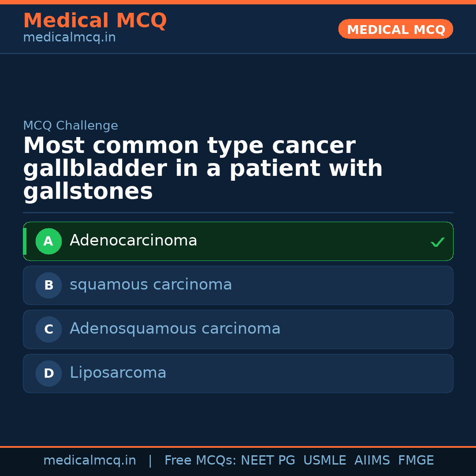476x476 pixels.
Task: Click the Free MCQs footer text
Action: [x=201, y=461]
